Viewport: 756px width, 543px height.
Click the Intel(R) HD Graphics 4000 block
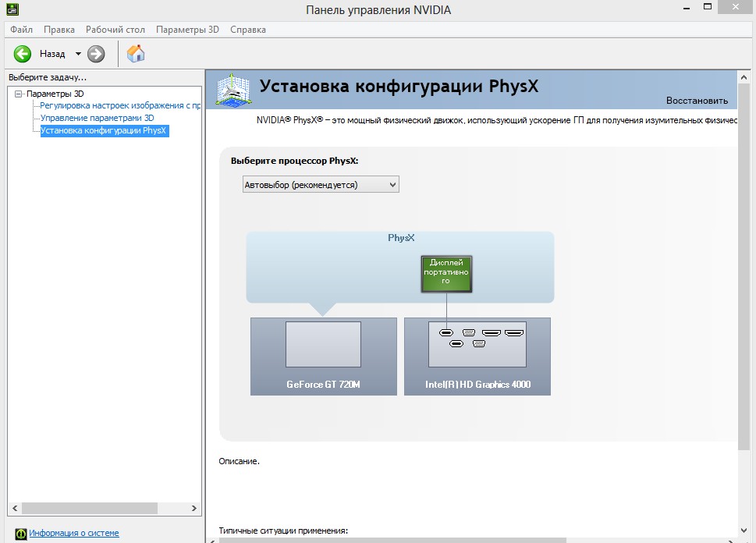point(477,357)
